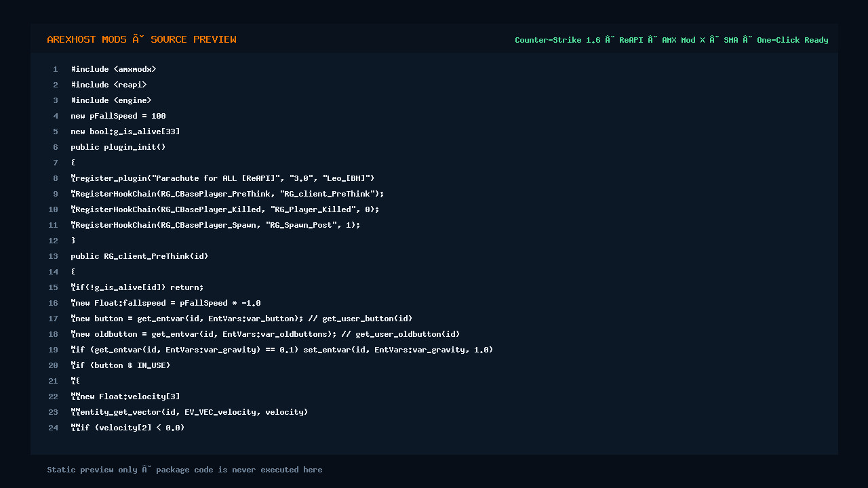
Task: Click 'new pFallSpeed = 100' line
Action: 118,116
